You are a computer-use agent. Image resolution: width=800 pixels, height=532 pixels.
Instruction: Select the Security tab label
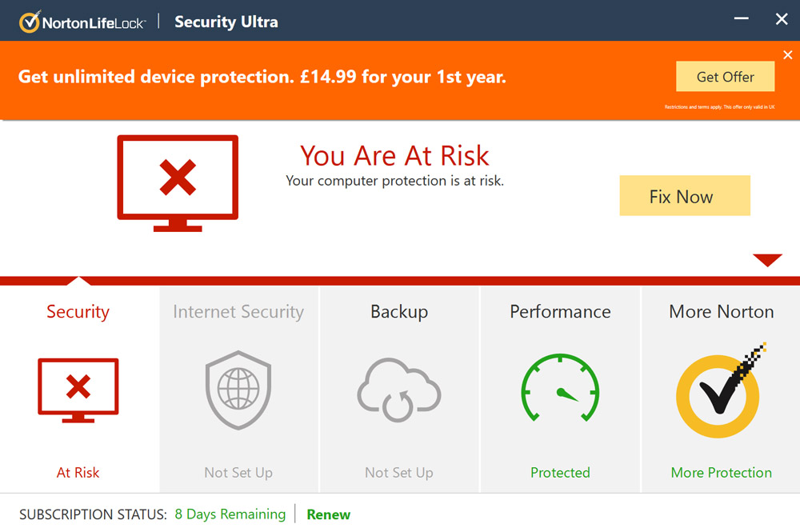[78, 312]
